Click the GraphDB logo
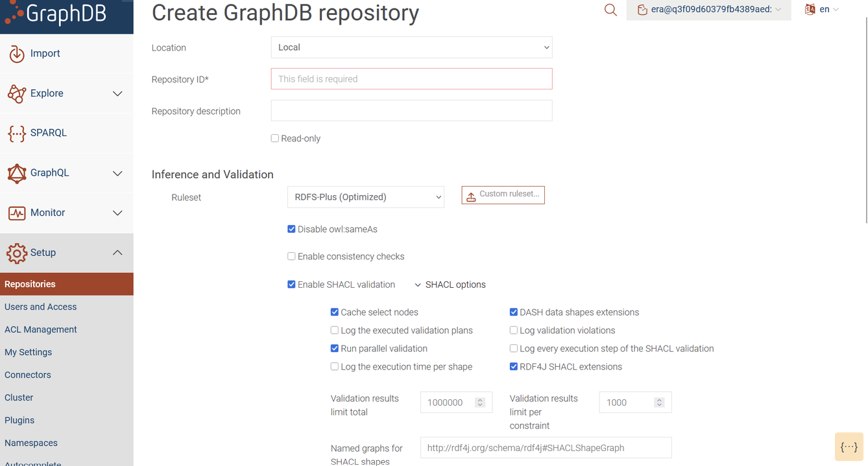The height and width of the screenshot is (466, 868). (55, 13)
